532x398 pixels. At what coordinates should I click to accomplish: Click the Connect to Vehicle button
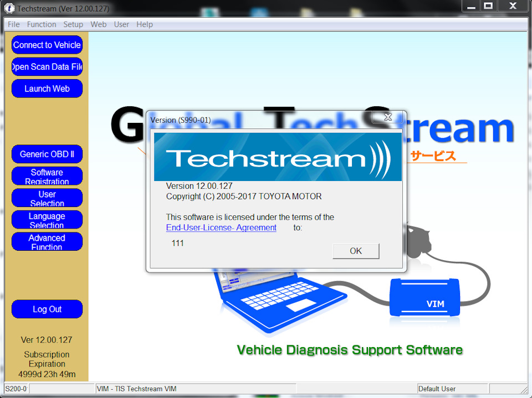click(47, 45)
